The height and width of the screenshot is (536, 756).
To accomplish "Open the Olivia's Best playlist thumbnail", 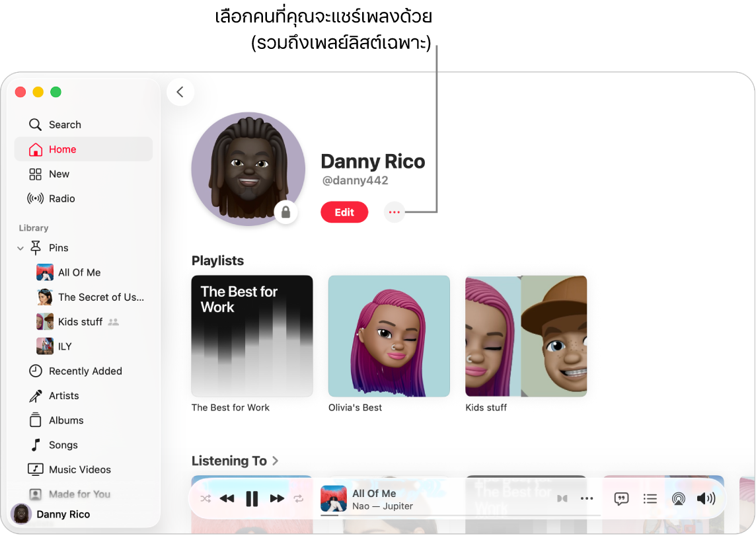I will coord(389,336).
